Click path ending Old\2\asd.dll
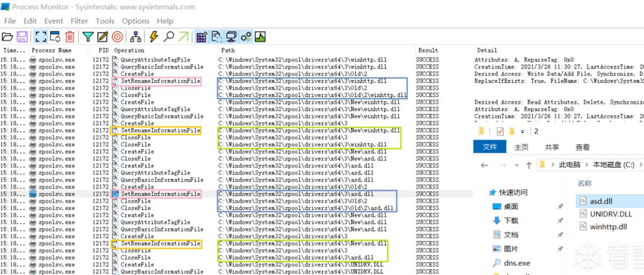Screen dimensions: 644x275 (306, 208)
